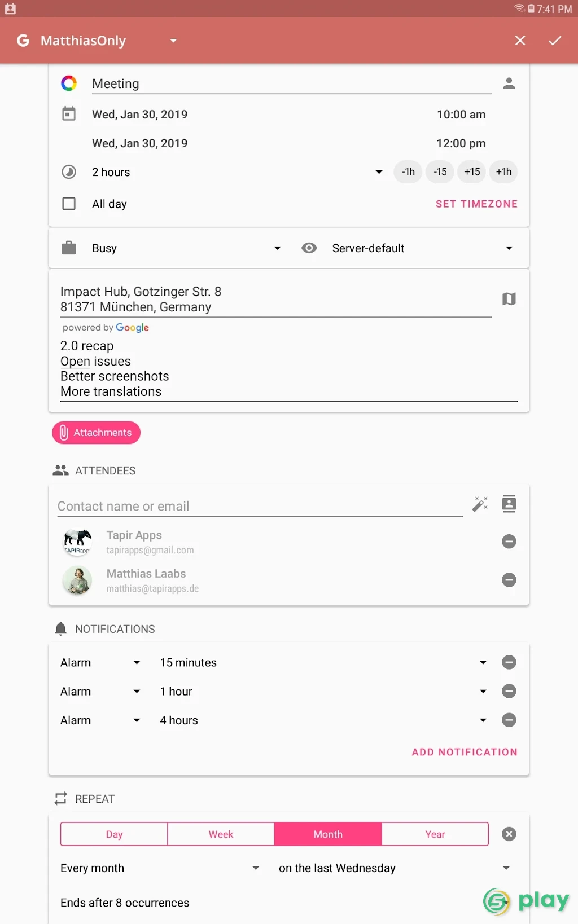578x924 pixels.
Task: Remove Tapir Apps from attendees
Action: (x=509, y=542)
